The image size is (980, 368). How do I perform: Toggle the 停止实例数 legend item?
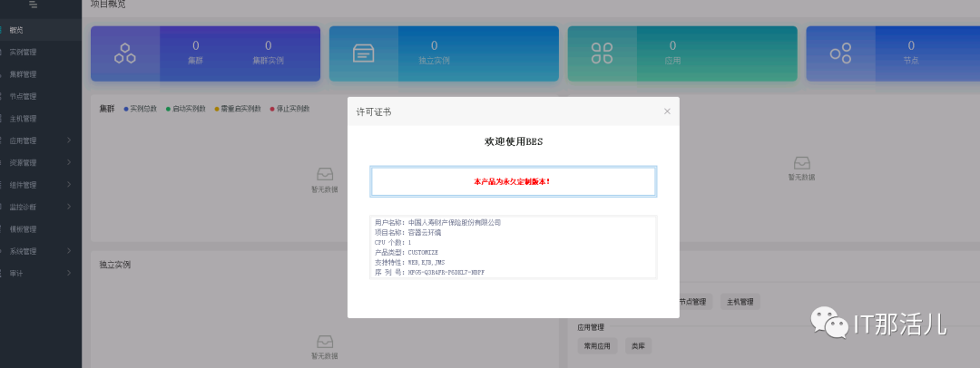click(289, 109)
